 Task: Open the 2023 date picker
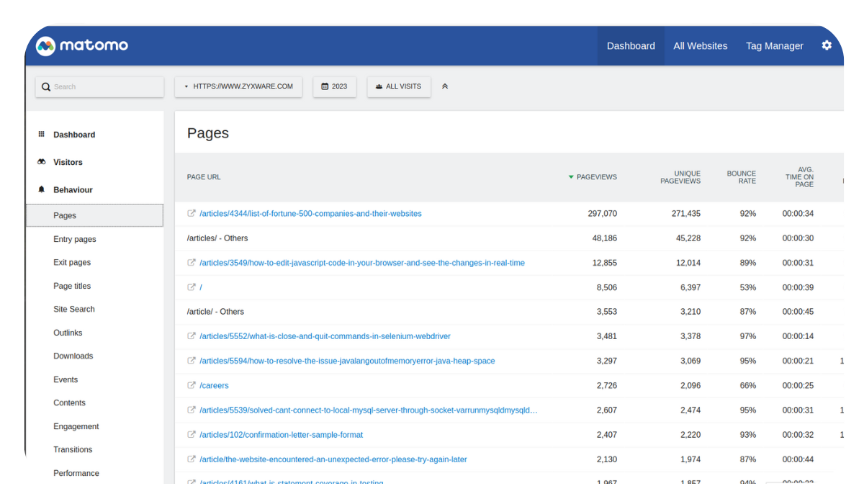(334, 86)
